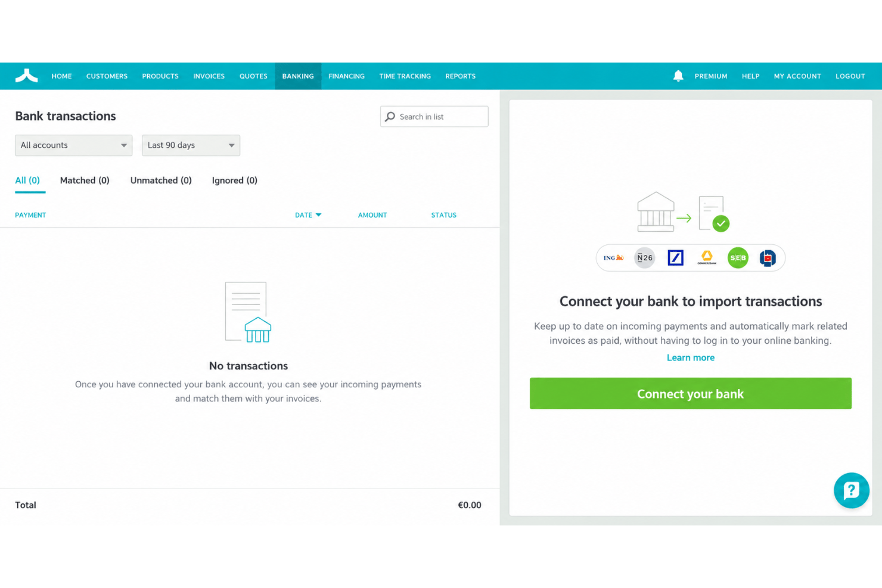Image resolution: width=882 pixels, height=588 pixels.
Task: Click the PAYMENT column header
Action: (30, 215)
